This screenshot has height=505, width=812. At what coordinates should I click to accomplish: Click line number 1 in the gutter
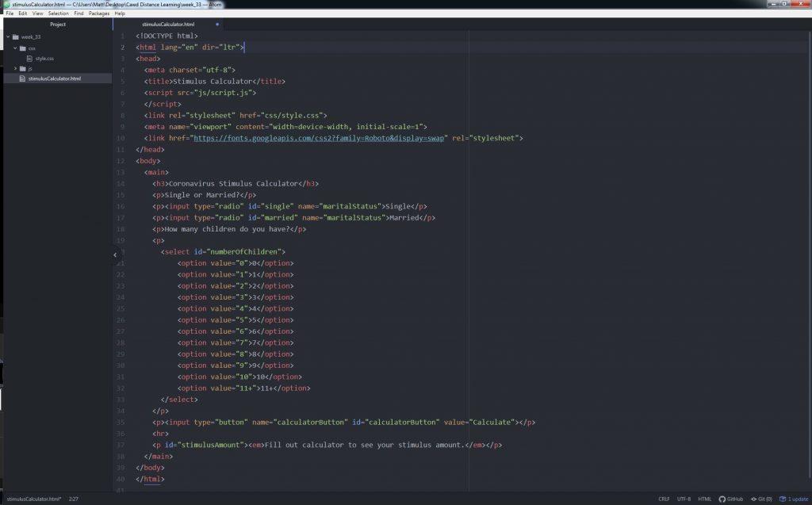pyautogui.click(x=123, y=36)
